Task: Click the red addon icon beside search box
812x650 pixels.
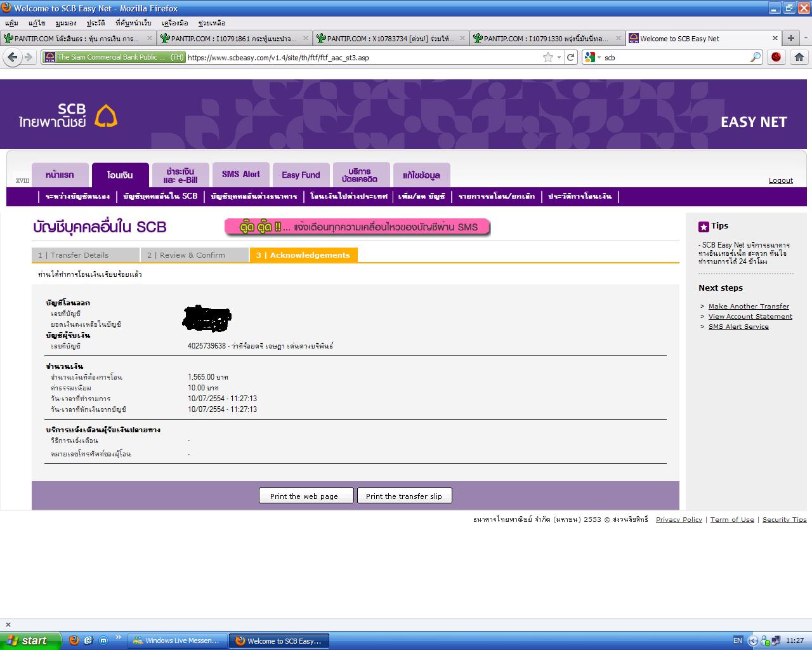Action: pos(776,57)
